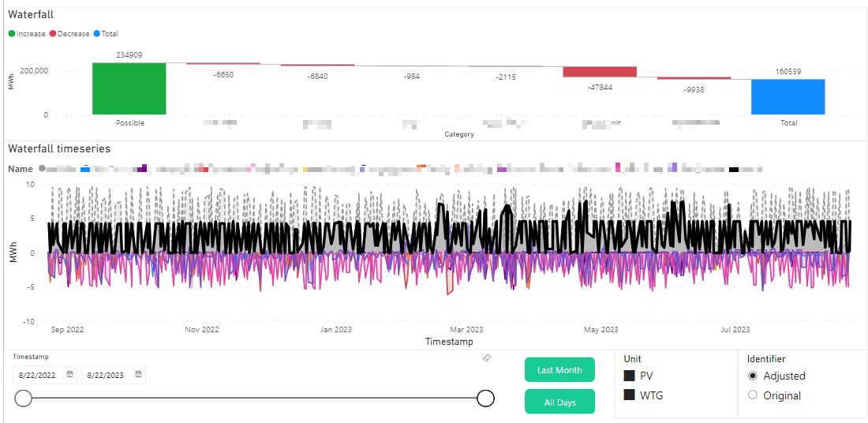Click start date field showing 8/22/2022
Viewport: 868px width, 423px height.
tap(44, 375)
